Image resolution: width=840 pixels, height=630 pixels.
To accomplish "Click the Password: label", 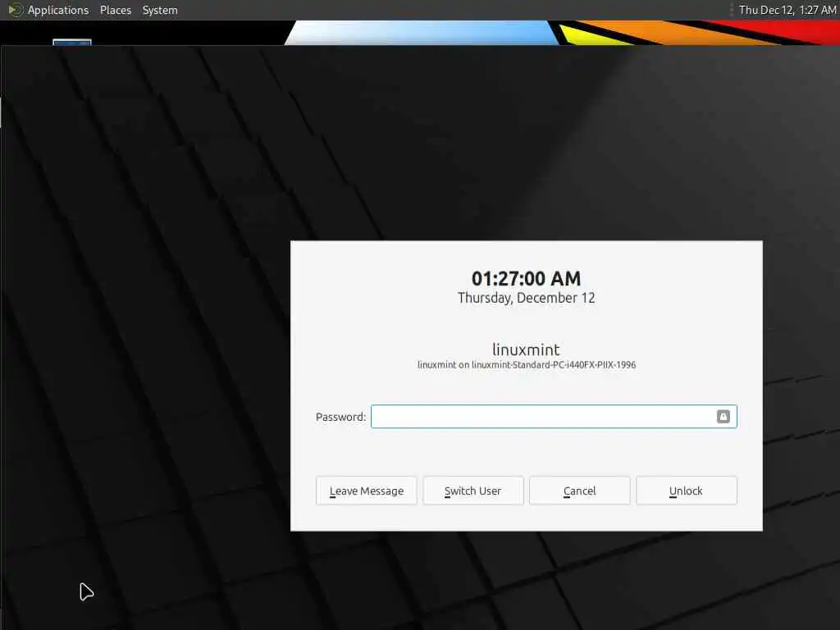I will 340,417.
